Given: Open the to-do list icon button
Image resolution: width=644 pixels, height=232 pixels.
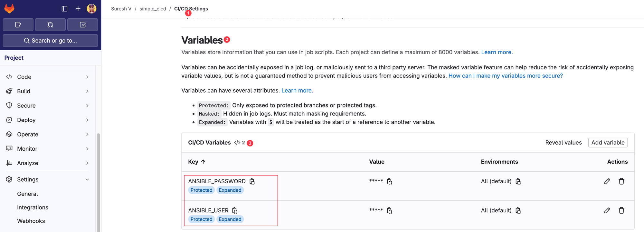Looking at the screenshot, I should coord(82,25).
